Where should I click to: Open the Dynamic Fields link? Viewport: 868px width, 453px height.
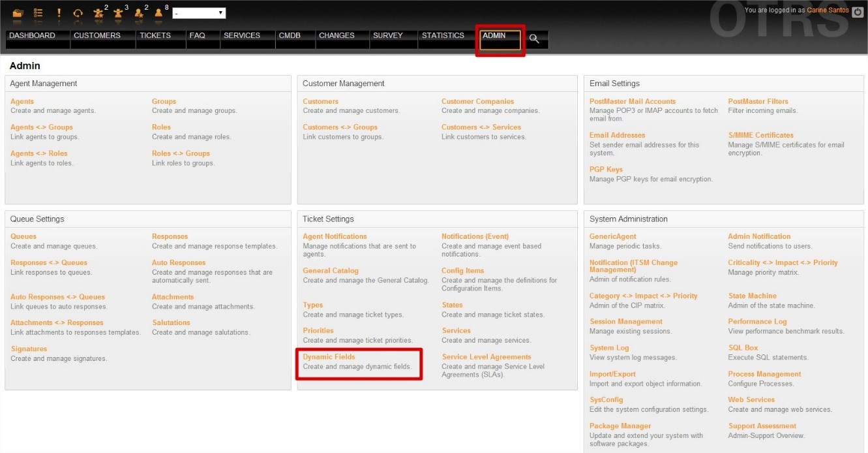329,357
